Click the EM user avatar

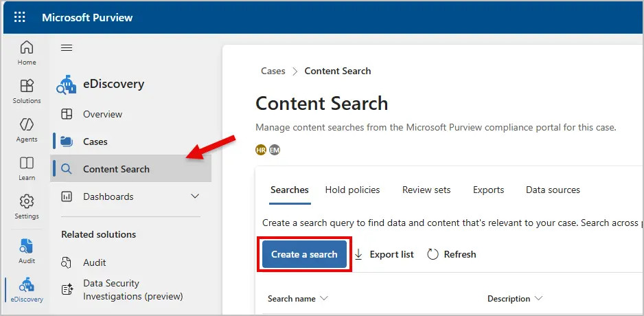275,150
